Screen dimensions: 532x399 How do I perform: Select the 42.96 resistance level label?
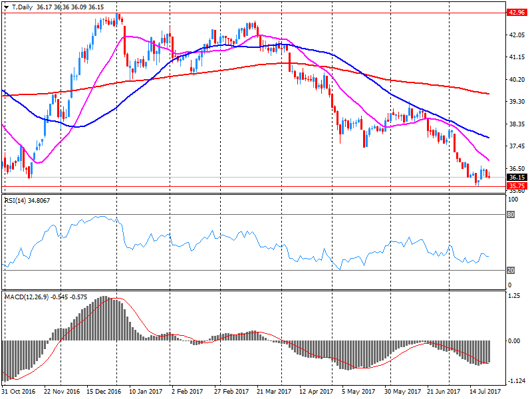tap(517, 13)
